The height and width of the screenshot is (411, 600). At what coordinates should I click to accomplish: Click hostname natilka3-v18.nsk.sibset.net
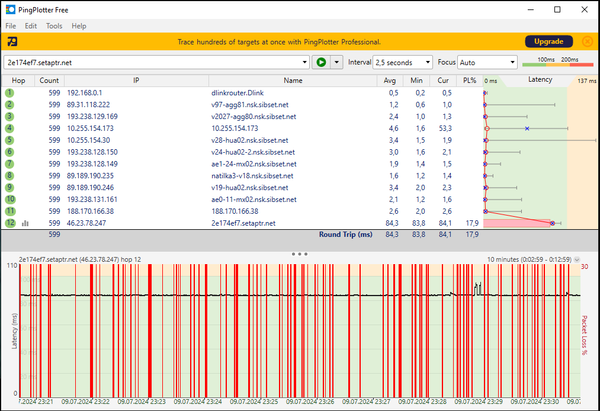252,176
